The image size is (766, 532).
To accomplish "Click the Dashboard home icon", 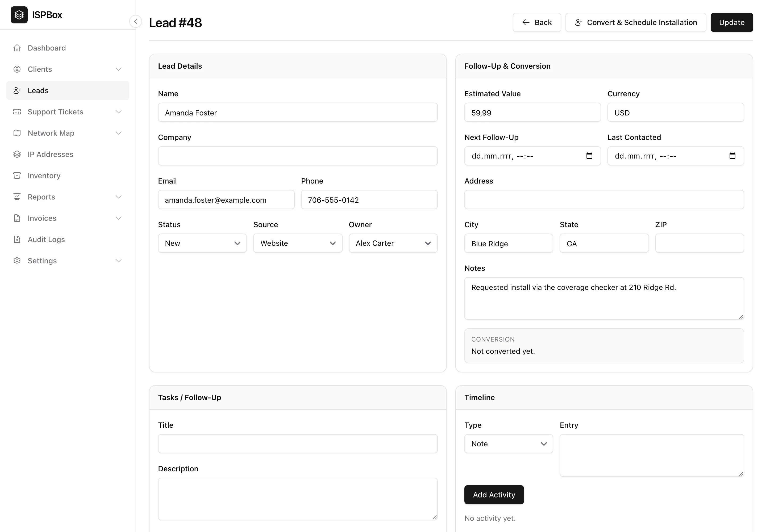I will point(17,48).
